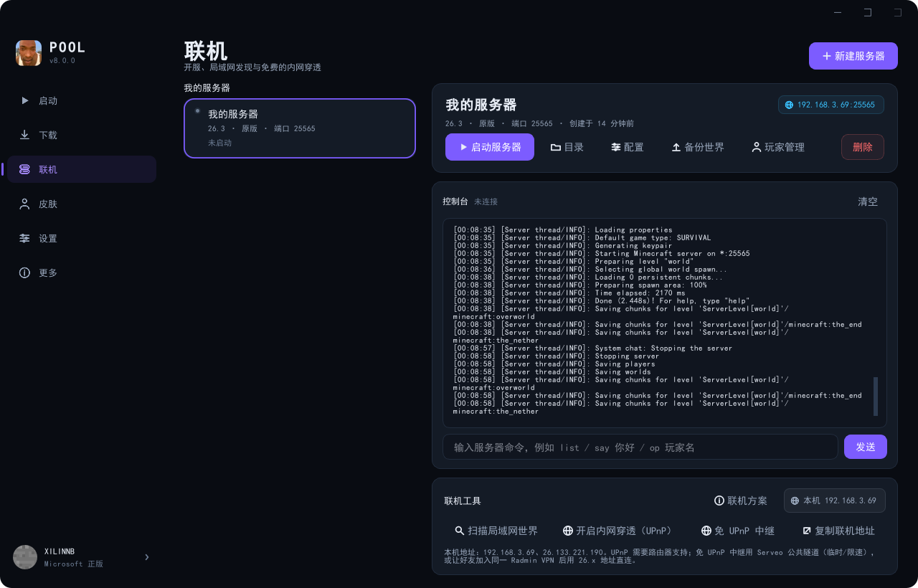
Task: Click the 新建服务器 button
Action: (853, 56)
